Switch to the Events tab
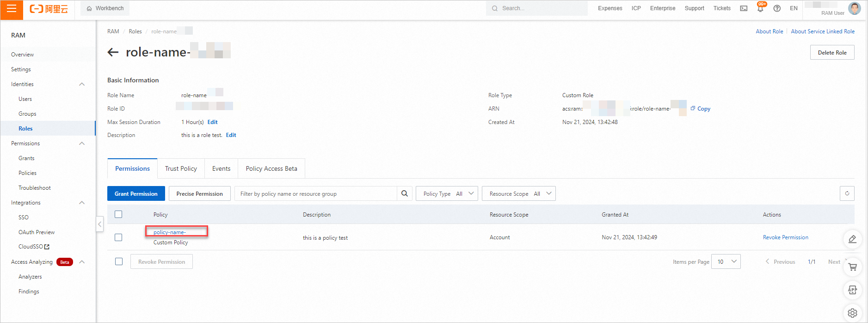868x323 pixels. coord(221,168)
